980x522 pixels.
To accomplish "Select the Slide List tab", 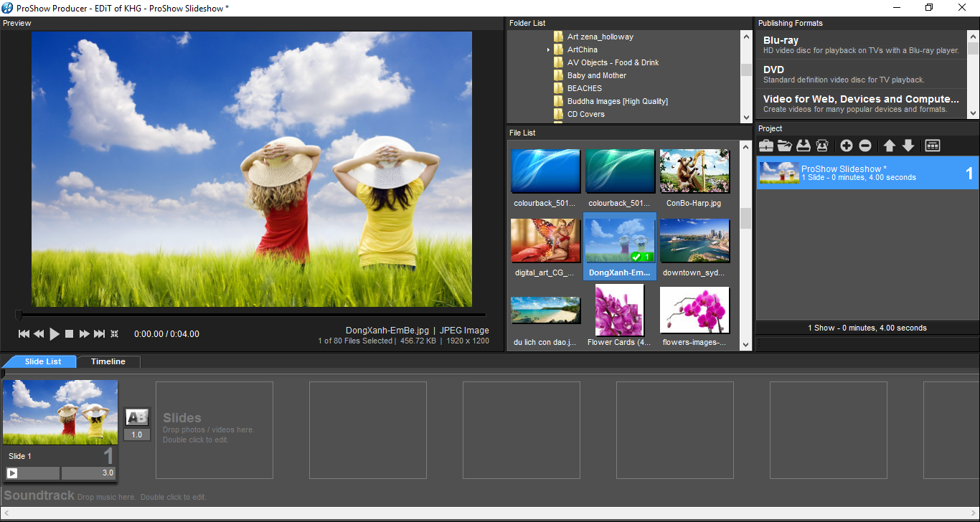I will click(43, 362).
